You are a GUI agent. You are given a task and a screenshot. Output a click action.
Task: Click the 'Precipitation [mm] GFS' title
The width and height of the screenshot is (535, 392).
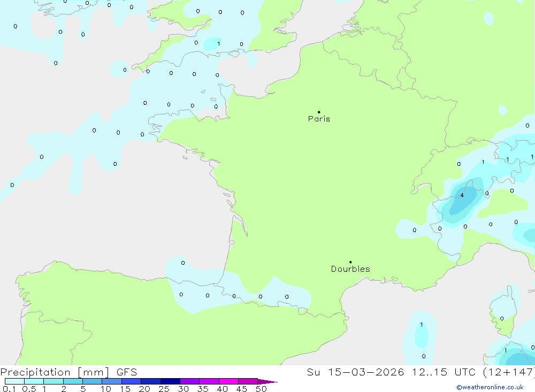68,372
